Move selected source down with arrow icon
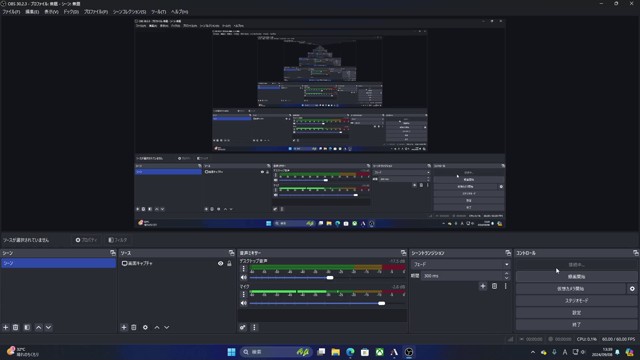 [x=167, y=327]
